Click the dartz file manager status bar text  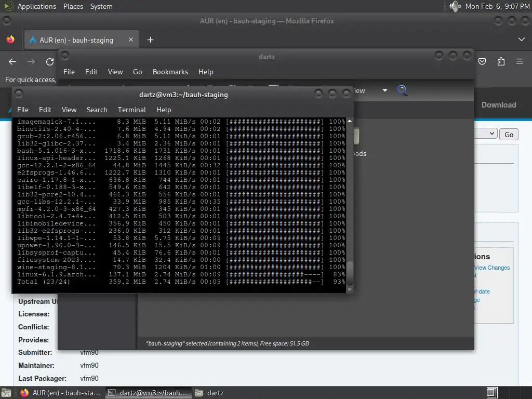[228, 343]
